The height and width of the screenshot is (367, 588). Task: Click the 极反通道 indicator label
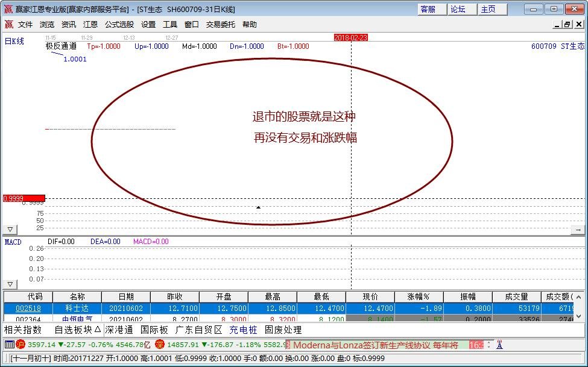click(61, 46)
